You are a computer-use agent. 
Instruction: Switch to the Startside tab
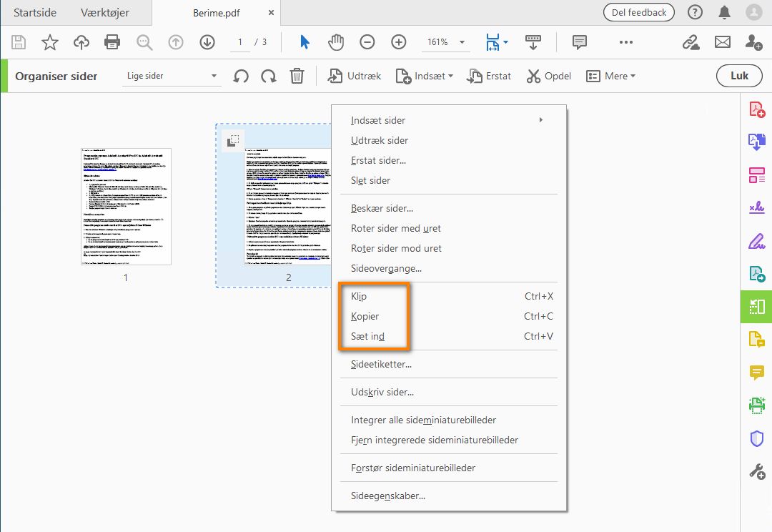35,13
